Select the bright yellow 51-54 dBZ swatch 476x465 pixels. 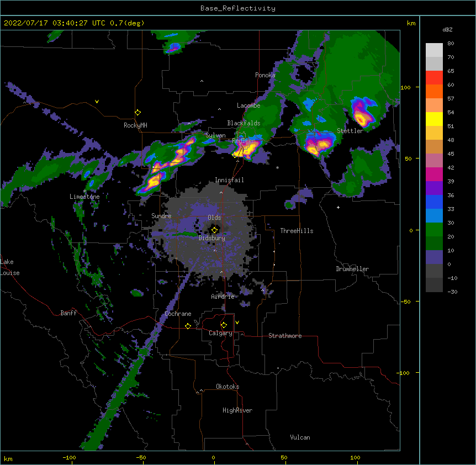434,119
